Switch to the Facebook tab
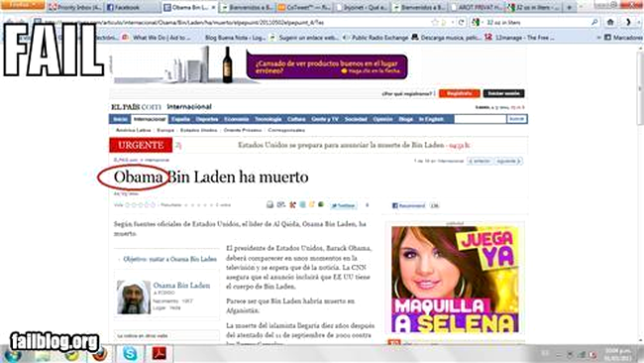The image size is (644, 363). point(132,7)
